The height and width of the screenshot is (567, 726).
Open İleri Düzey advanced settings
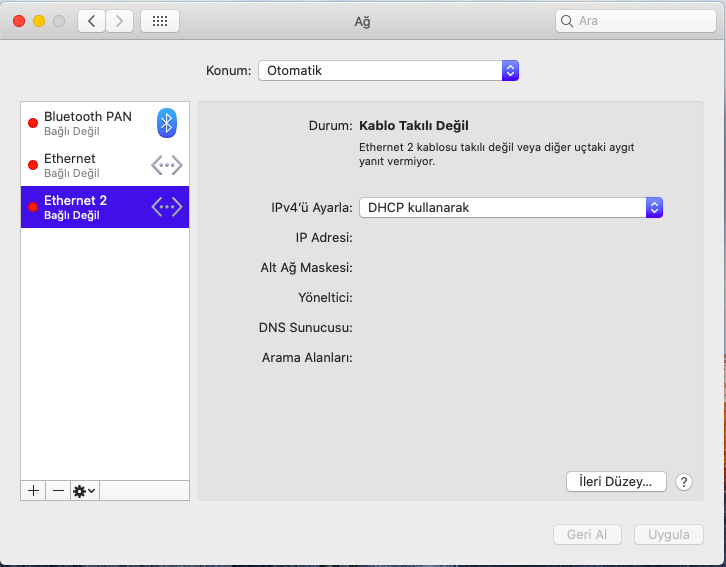(x=616, y=481)
